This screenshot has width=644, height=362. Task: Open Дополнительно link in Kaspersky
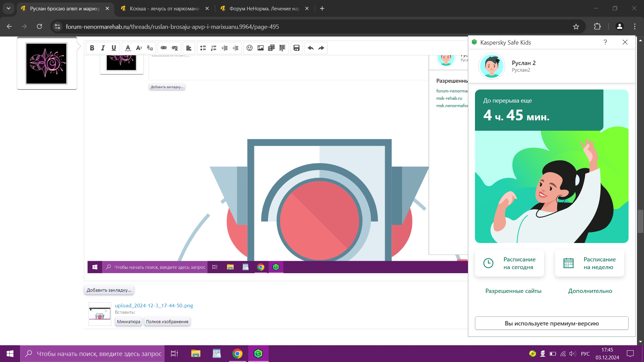click(x=590, y=291)
